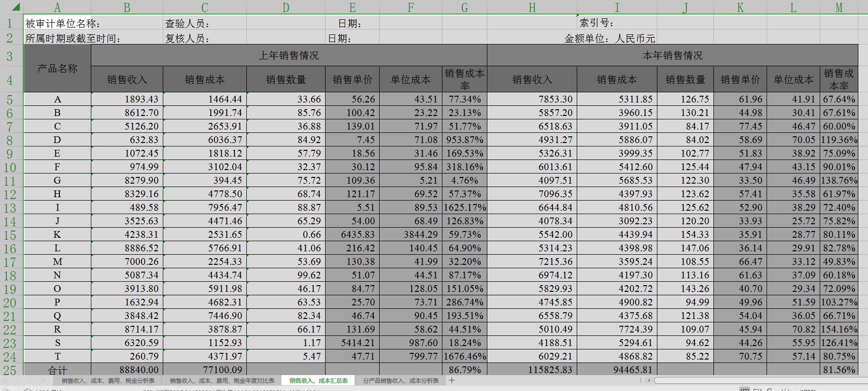Select column M header
Viewport: 868px width, 391px height.
click(839, 7)
